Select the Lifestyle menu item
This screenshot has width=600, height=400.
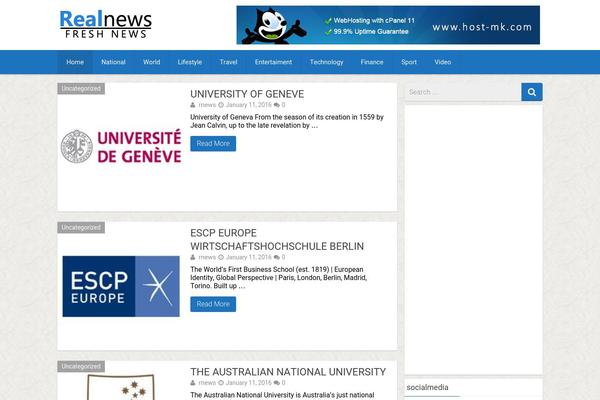tap(190, 62)
